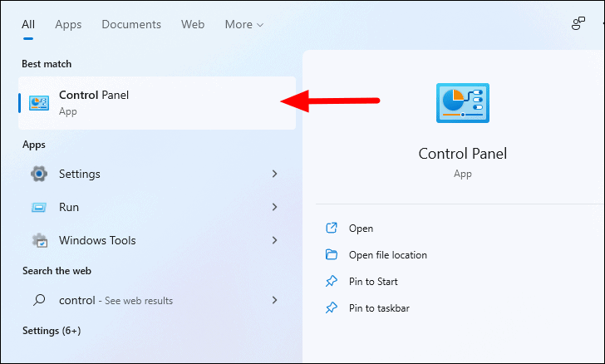
Task: Click the Control Panel icon in Best match
Action: (39, 103)
